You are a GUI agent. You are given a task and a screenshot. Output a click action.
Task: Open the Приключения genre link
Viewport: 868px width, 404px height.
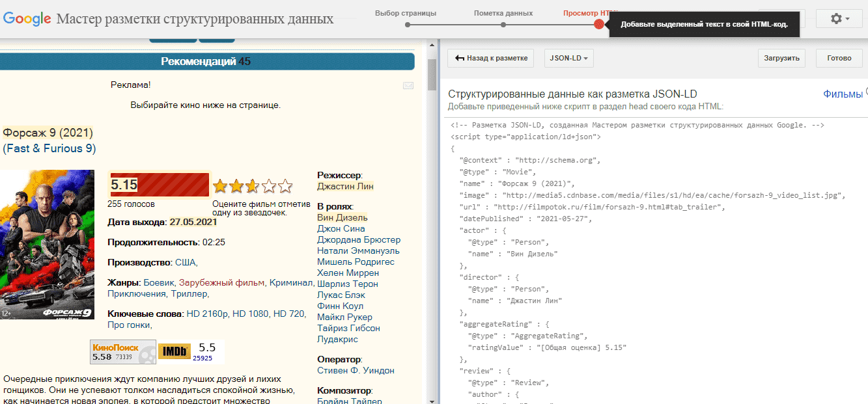[137, 293]
